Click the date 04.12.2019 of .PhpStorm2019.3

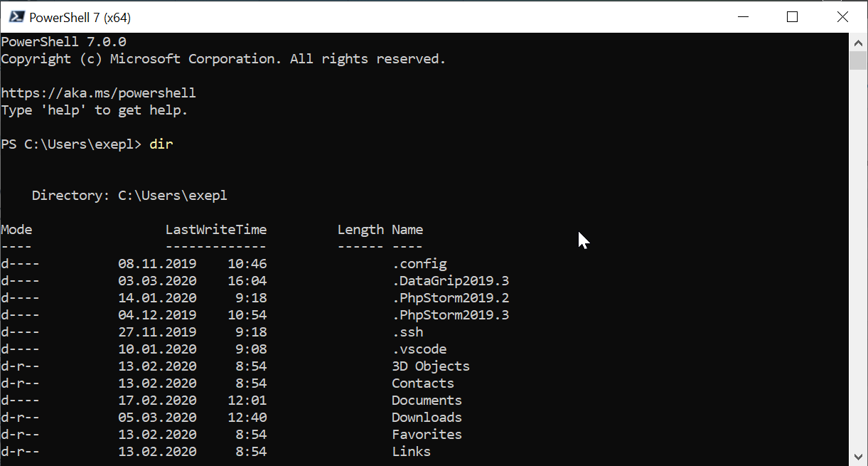[x=157, y=315]
